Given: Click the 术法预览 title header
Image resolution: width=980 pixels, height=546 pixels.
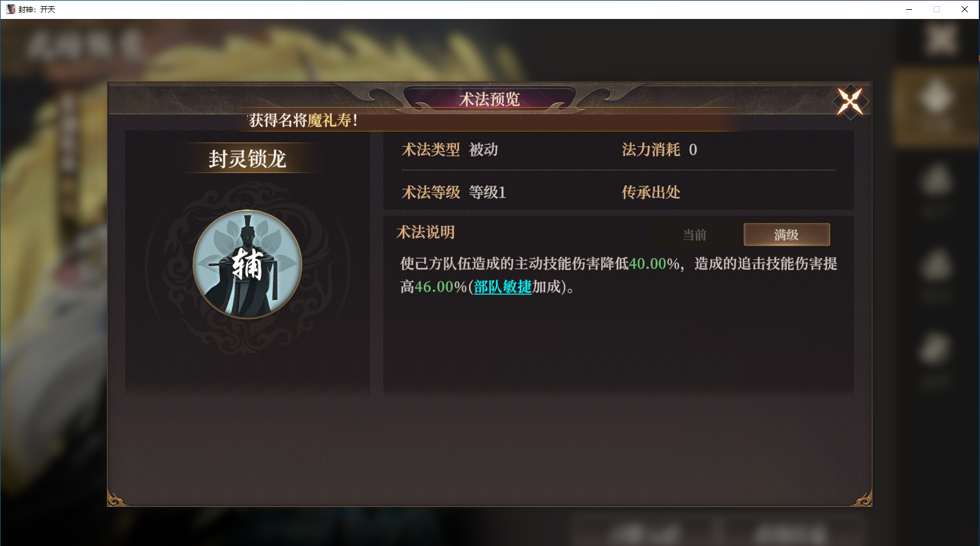Looking at the screenshot, I should click(x=489, y=99).
